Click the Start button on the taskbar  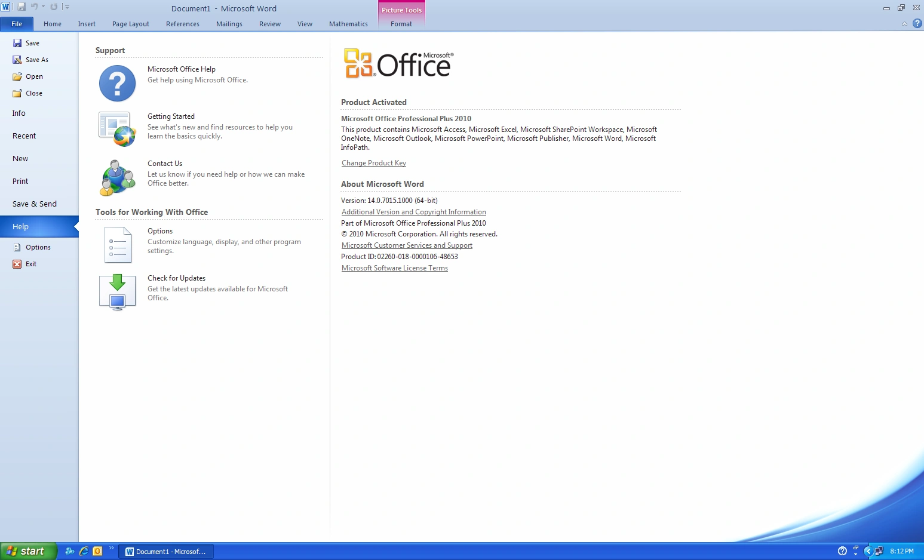point(27,551)
